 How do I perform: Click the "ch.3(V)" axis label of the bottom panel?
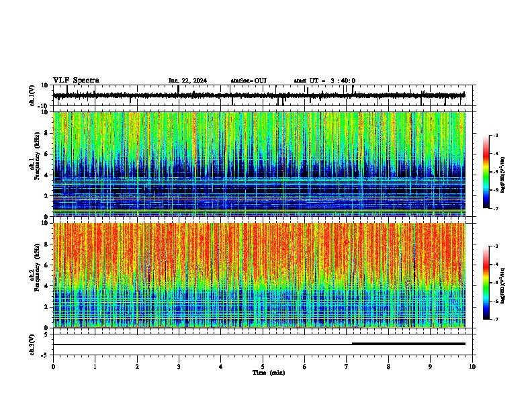point(32,345)
